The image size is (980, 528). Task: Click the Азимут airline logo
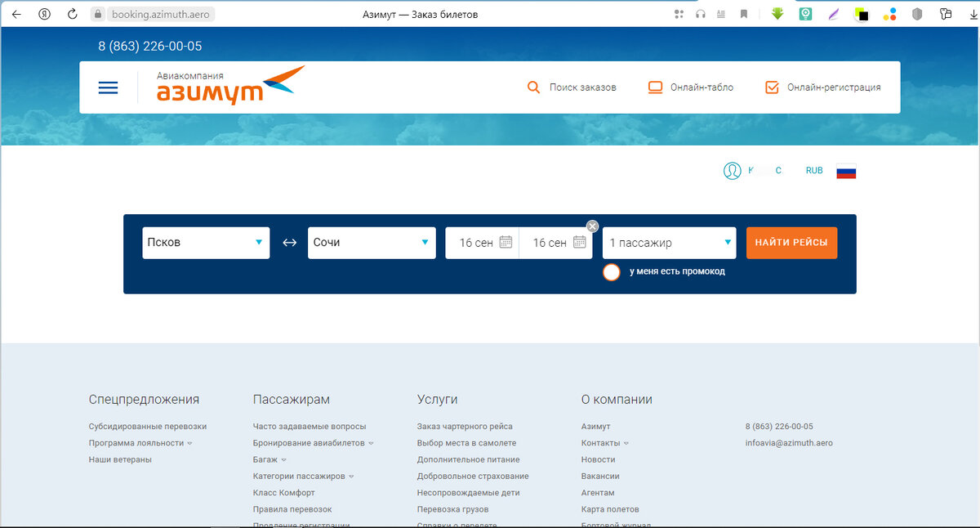(x=230, y=87)
